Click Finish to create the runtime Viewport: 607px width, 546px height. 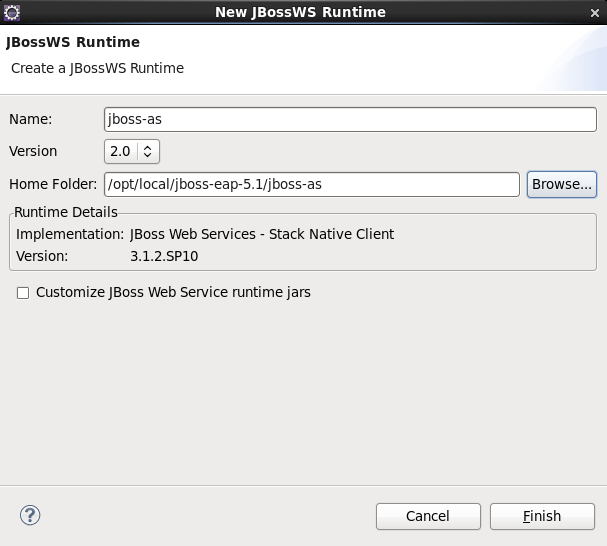542,516
